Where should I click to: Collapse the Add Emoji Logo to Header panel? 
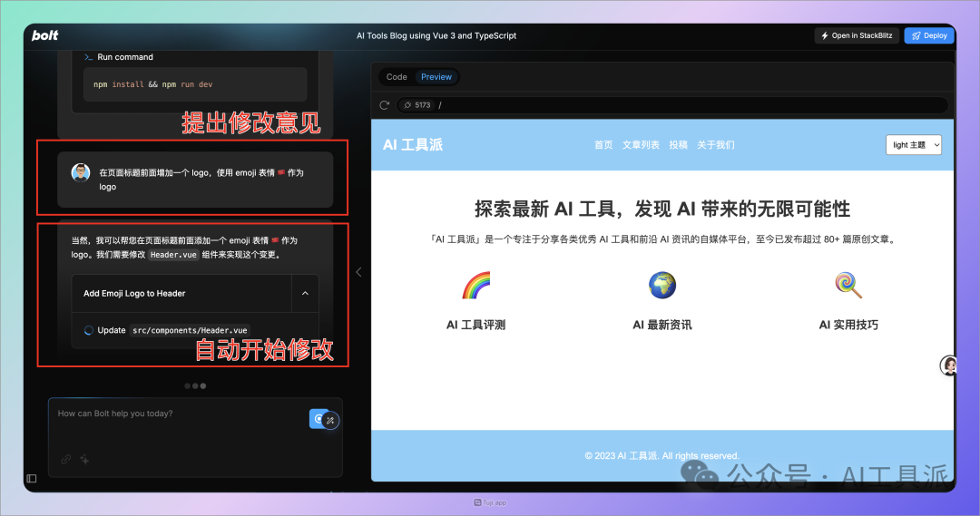click(x=305, y=293)
